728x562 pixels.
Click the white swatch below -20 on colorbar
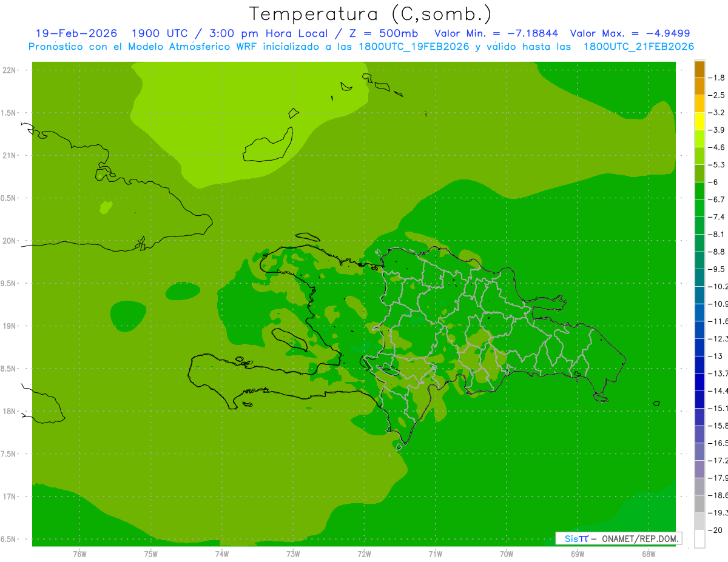(x=699, y=538)
